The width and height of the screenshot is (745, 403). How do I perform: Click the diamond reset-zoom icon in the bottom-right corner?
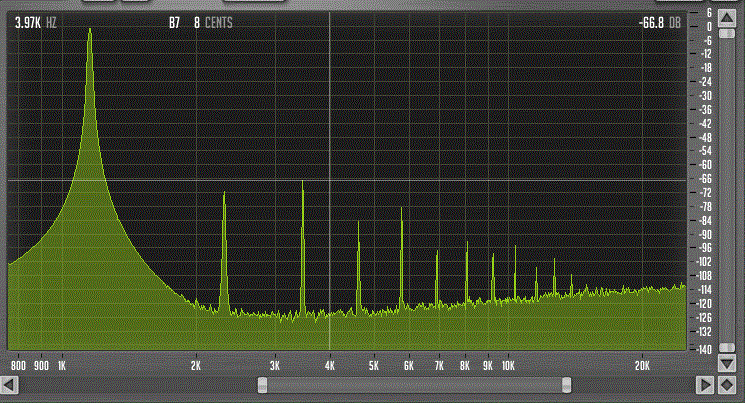click(x=727, y=384)
